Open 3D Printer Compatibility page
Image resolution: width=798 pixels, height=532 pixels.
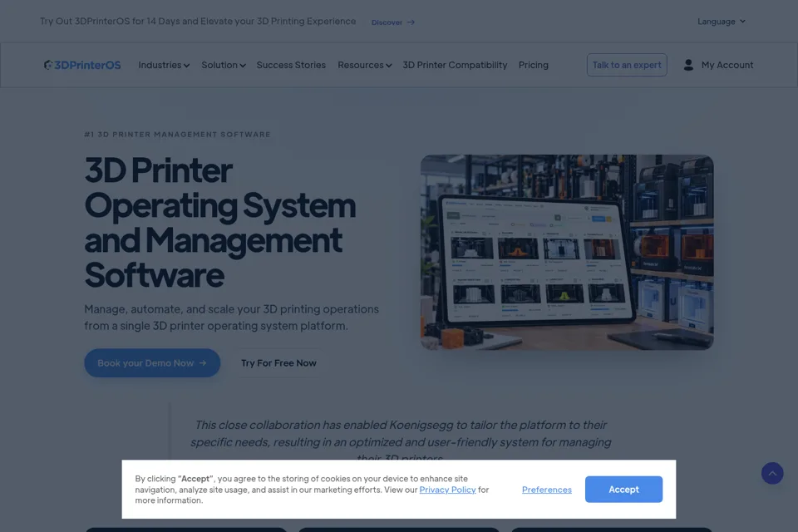point(455,65)
